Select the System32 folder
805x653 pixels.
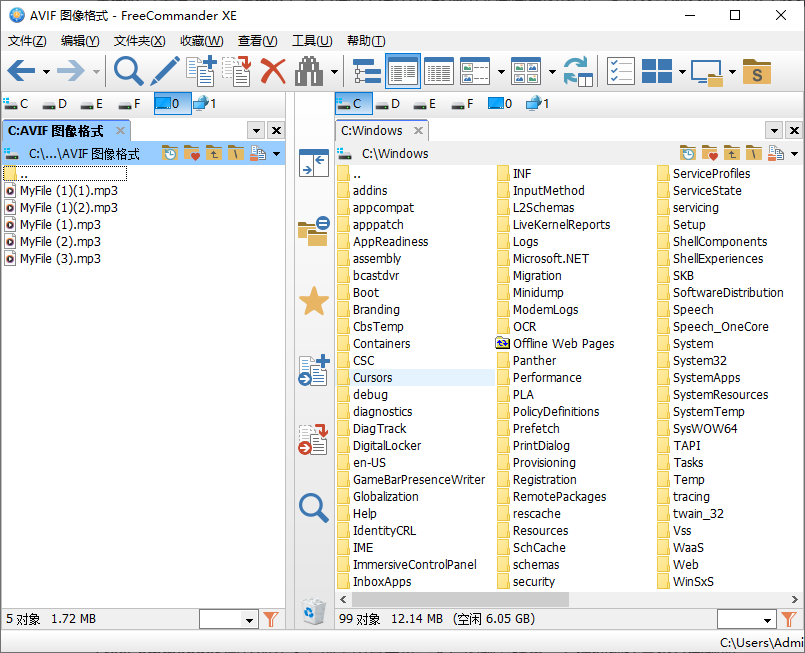point(699,360)
